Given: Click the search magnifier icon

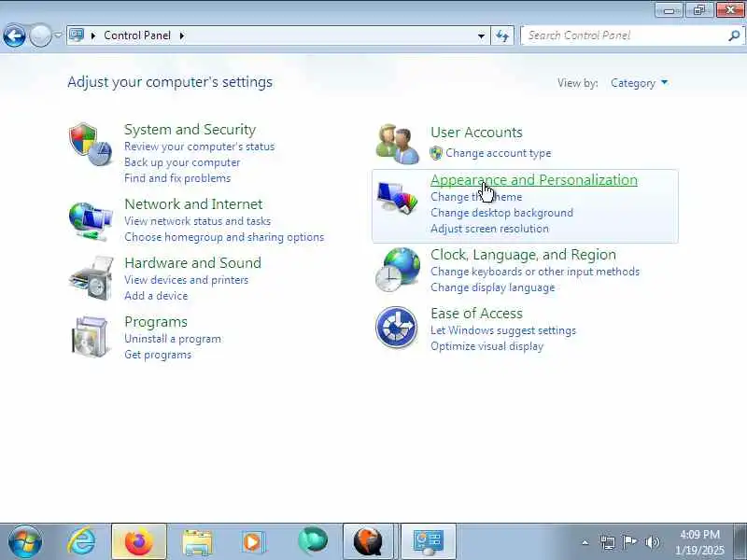Looking at the screenshot, I should pyautogui.click(x=734, y=35).
